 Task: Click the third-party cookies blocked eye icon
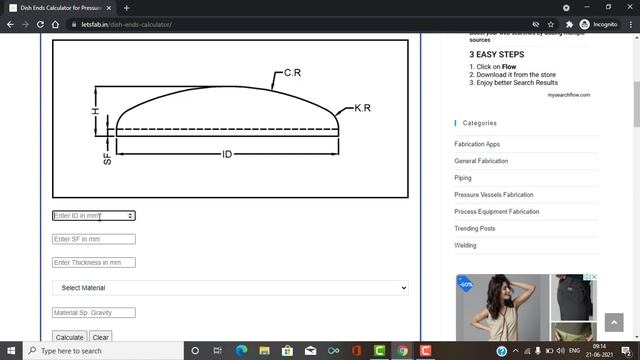tap(536, 24)
